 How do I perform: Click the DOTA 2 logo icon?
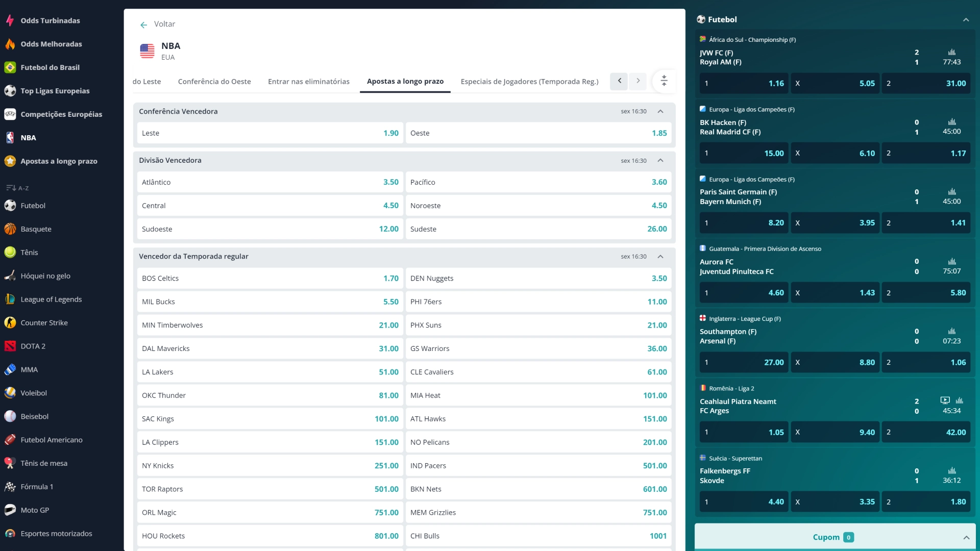coord(10,346)
